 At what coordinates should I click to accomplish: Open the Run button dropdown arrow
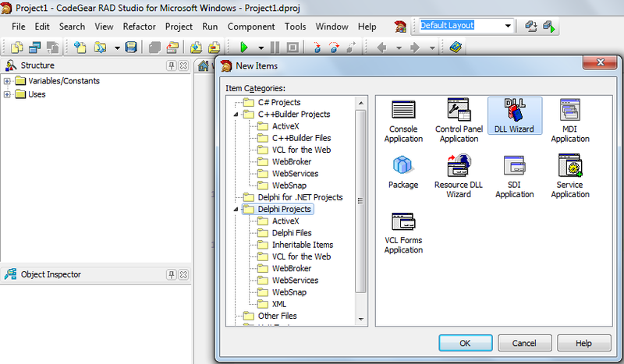pyautogui.click(x=261, y=48)
